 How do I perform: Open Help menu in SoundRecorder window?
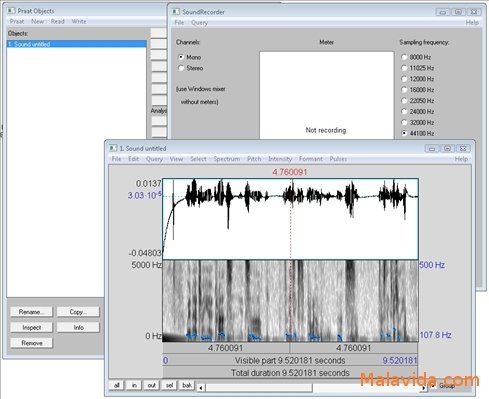[472, 22]
